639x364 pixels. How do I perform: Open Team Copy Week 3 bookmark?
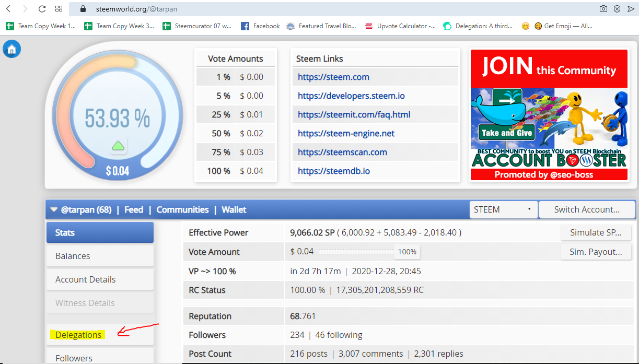[x=120, y=26]
